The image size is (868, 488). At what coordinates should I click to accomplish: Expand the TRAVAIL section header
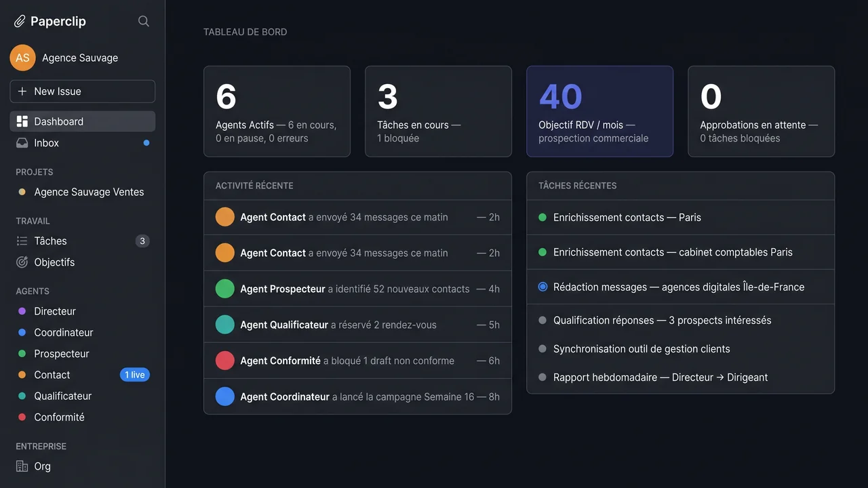point(31,221)
